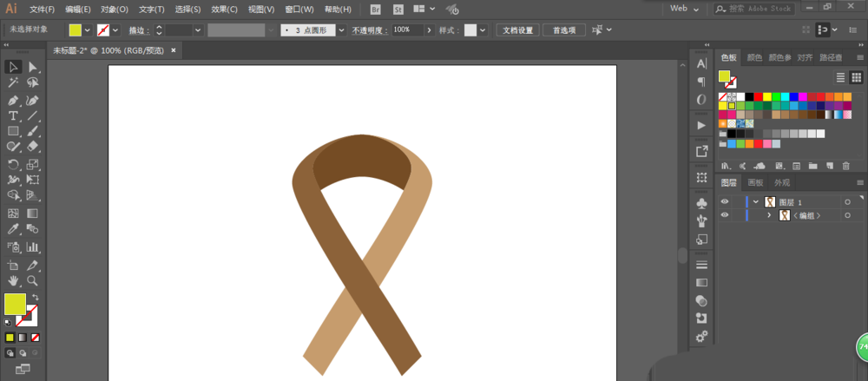Image resolution: width=868 pixels, height=381 pixels.
Task: Select the Hand tool
Action: (13, 281)
